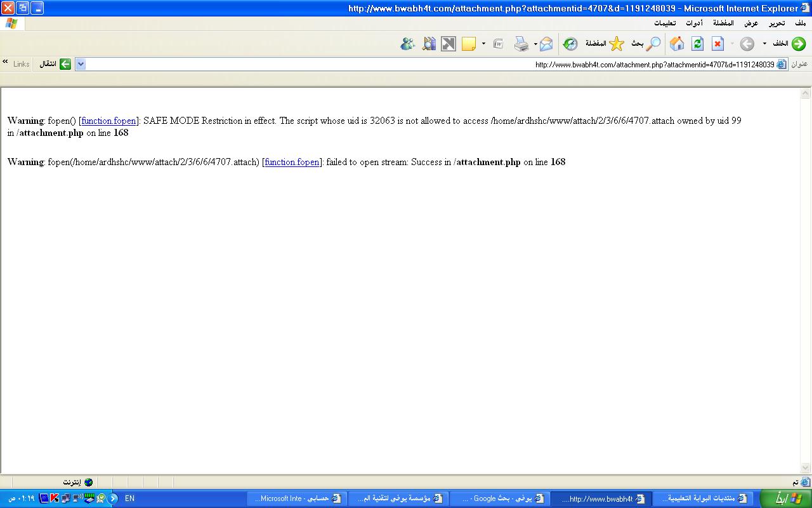Refresh the page using the toolbar icon
The width and height of the screenshot is (812, 508).
[x=697, y=44]
